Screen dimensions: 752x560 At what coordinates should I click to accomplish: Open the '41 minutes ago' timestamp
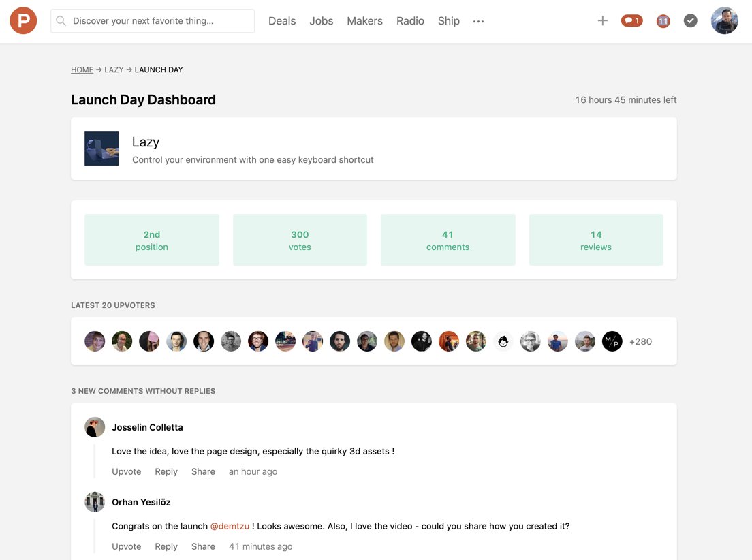[x=260, y=546]
